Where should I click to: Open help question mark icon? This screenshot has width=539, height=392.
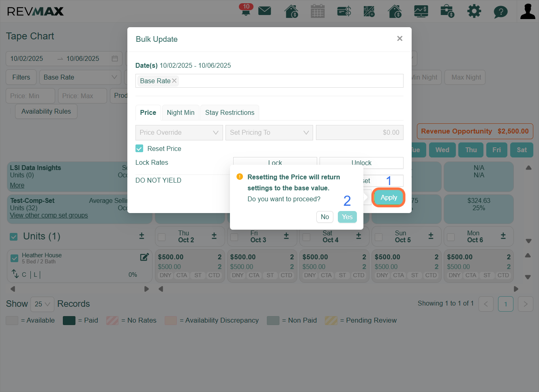(x=500, y=11)
